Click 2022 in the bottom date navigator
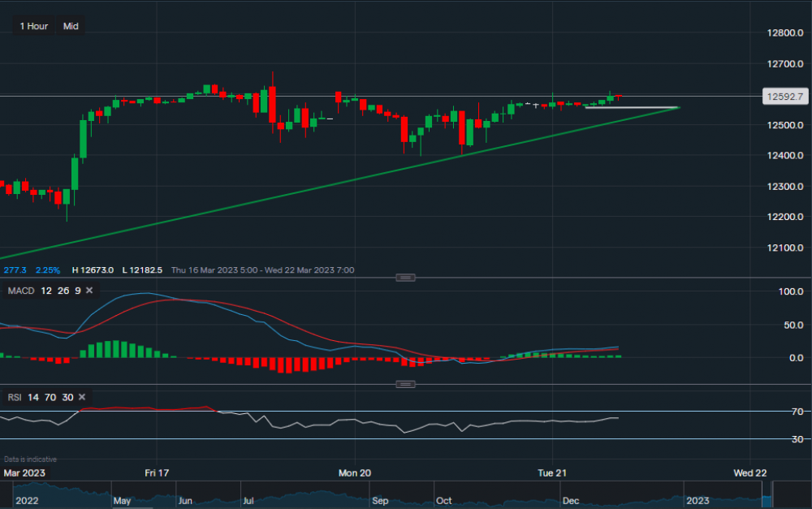Screen dimensions: 812x509 click(x=29, y=501)
